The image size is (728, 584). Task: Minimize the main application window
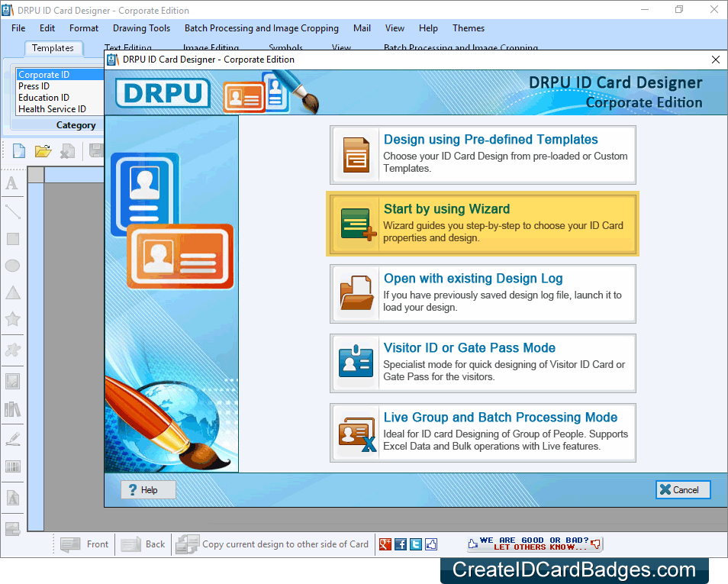pyautogui.click(x=645, y=10)
